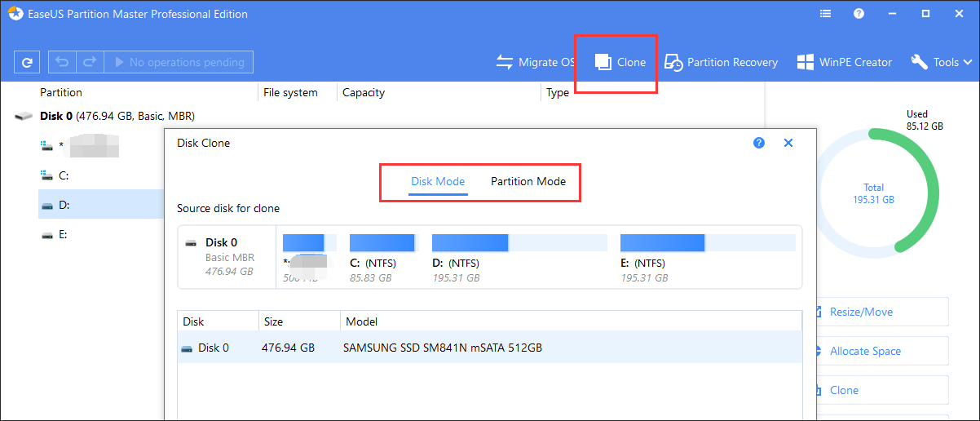This screenshot has width=980, height=421.
Task: Click the drive icon beside Disk 0 header
Action: click(24, 117)
